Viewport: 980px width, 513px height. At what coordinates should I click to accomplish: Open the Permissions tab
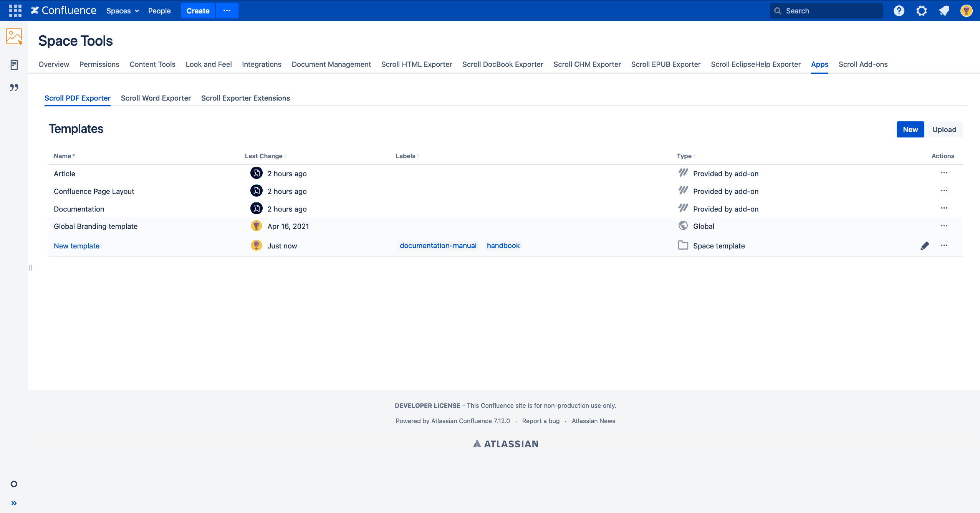(99, 64)
